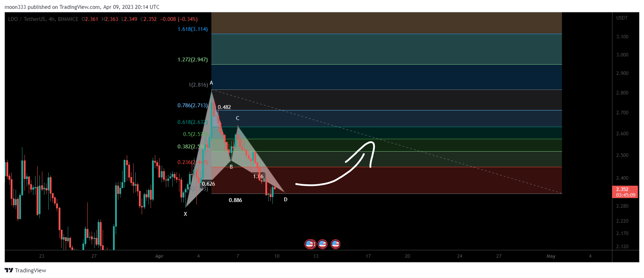Select the 1(2.816) Fibonacci level label

point(198,85)
